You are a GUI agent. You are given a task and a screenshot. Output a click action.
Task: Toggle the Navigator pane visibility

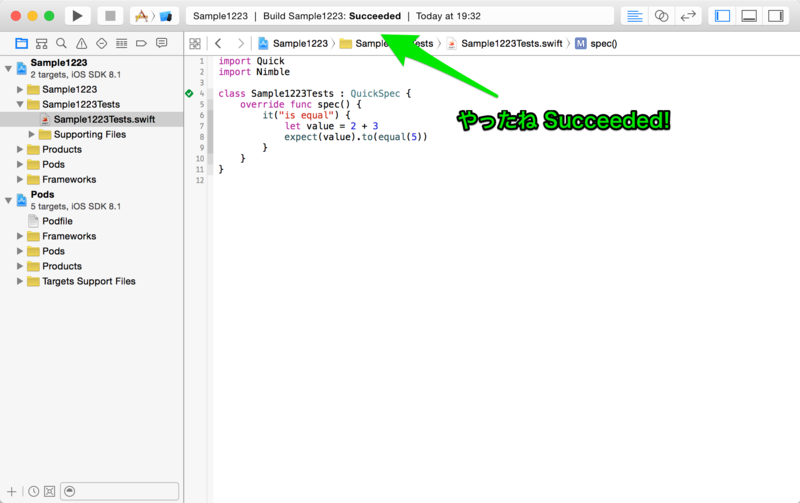pyautogui.click(x=722, y=16)
